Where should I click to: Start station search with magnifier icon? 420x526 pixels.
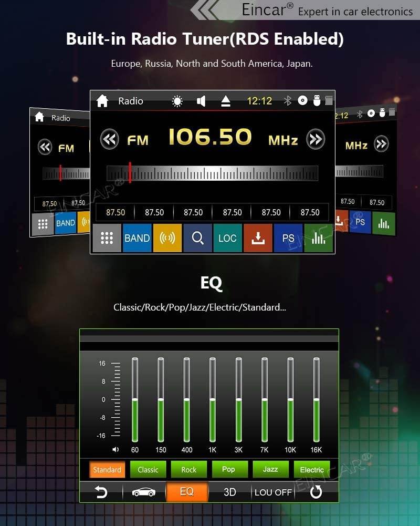click(x=198, y=238)
